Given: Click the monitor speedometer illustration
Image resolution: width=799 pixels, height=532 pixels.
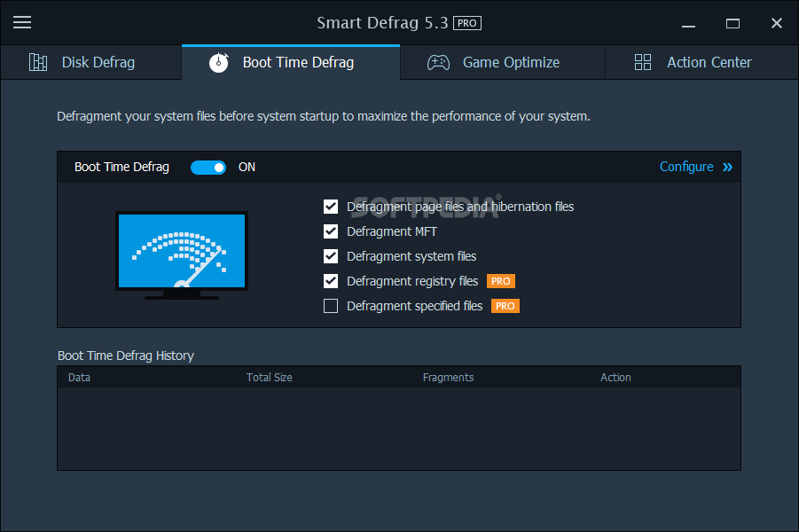Looking at the screenshot, I should [182, 254].
